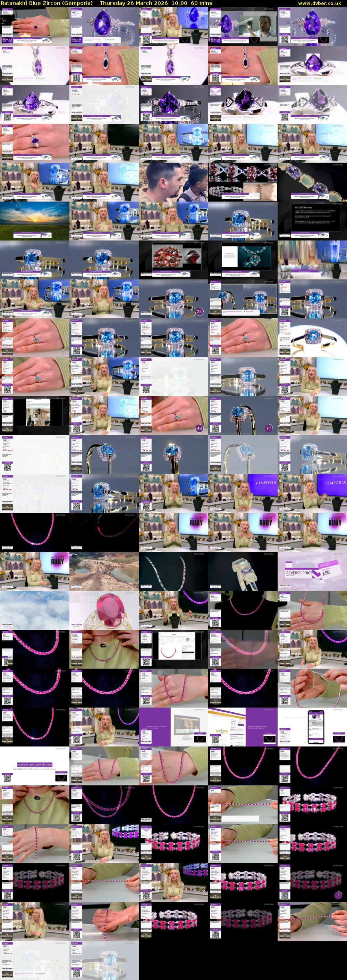Select the sunset over field thumbnail
Image resolution: width=347 pixels, height=980 pixels.
[x=35, y=221]
